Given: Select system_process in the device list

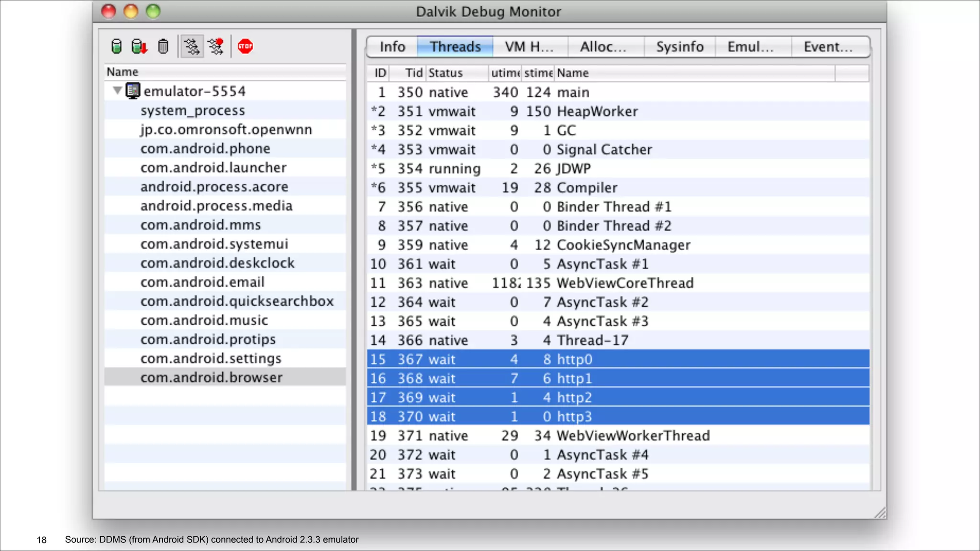Looking at the screenshot, I should (225, 110).
